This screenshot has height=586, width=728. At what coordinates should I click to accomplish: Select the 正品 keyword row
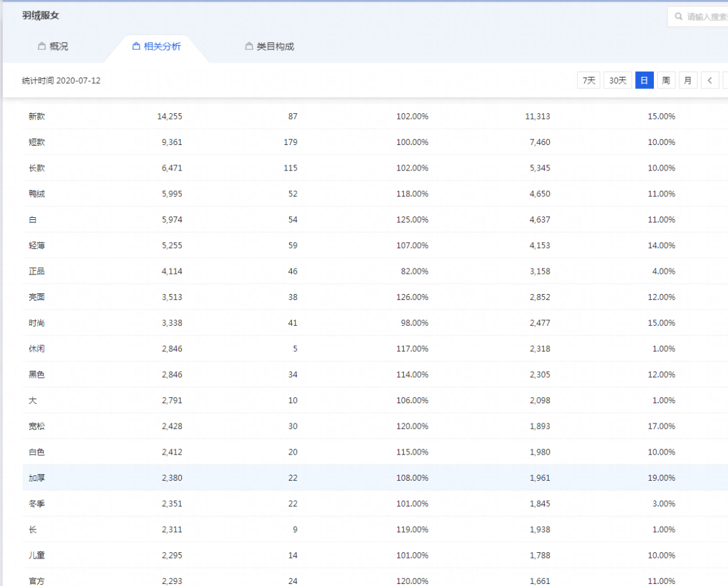pyautogui.click(x=37, y=271)
